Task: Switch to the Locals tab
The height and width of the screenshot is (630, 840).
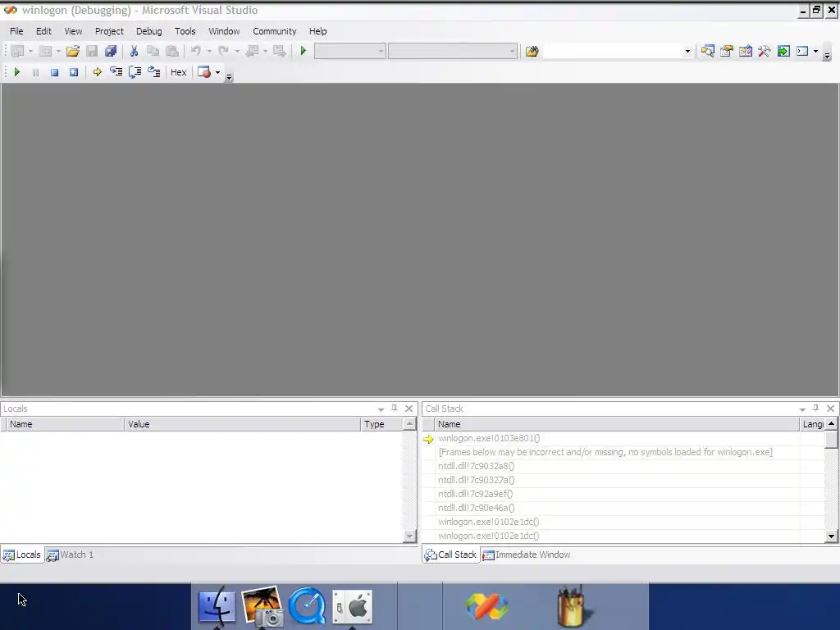Action: pos(22,555)
